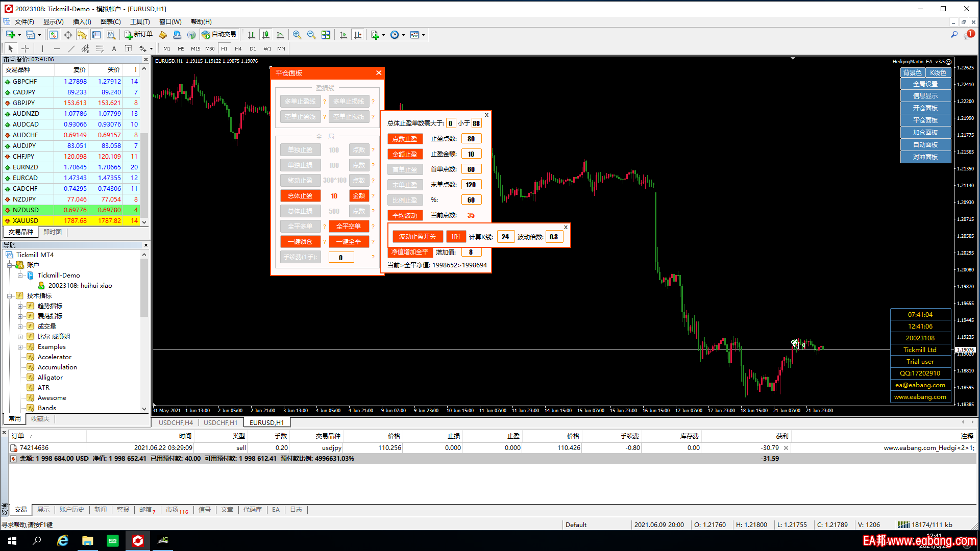
Task: Open the 对冲面板 panel button
Action: (x=925, y=157)
